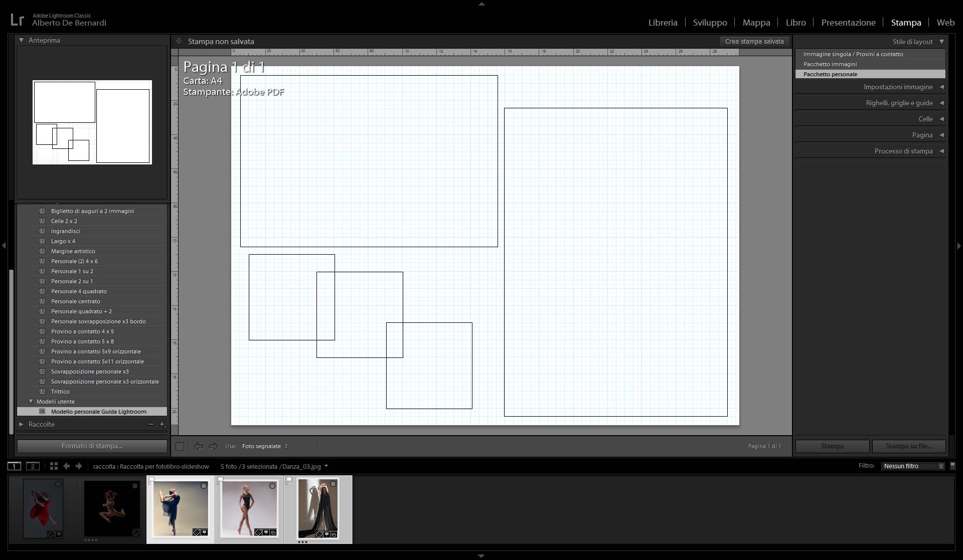Image resolution: width=963 pixels, height=560 pixels.
Task: Select the Trittico template
Action: pos(60,392)
